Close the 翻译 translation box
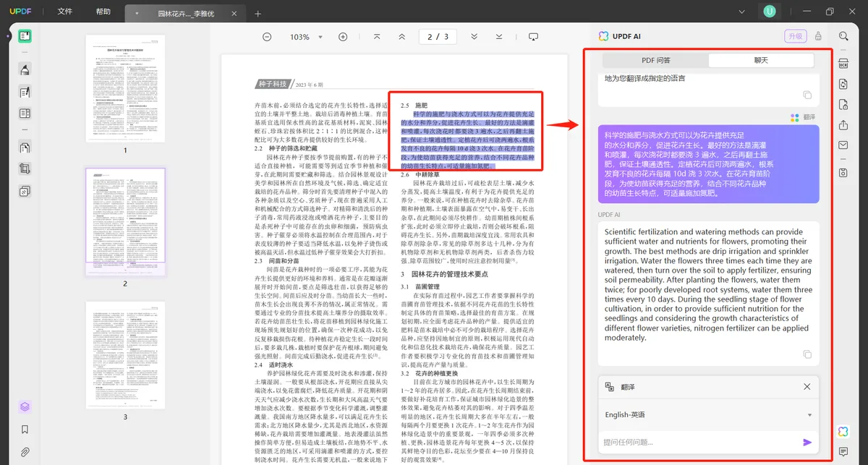 click(807, 387)
